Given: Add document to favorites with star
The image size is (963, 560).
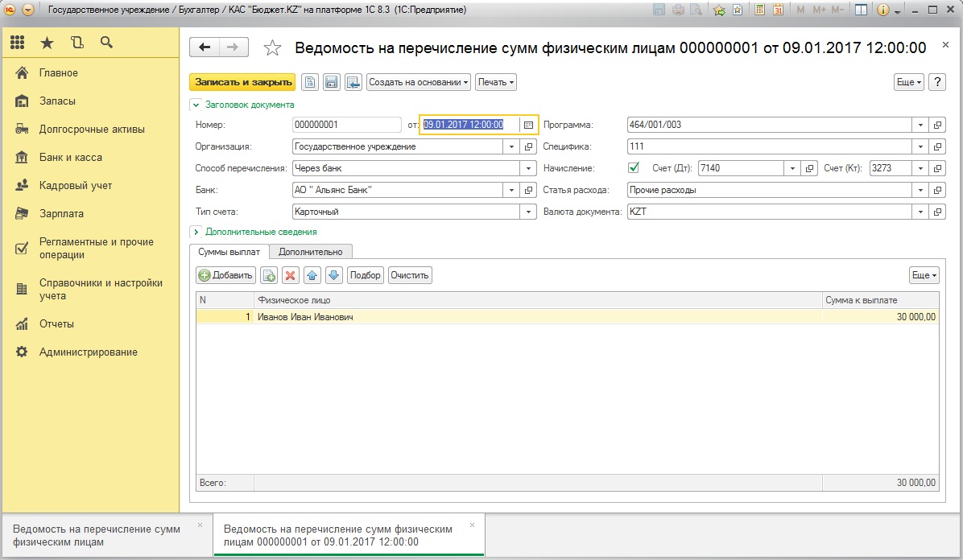Looking at the screenshot, I should (x=272, y=48).
